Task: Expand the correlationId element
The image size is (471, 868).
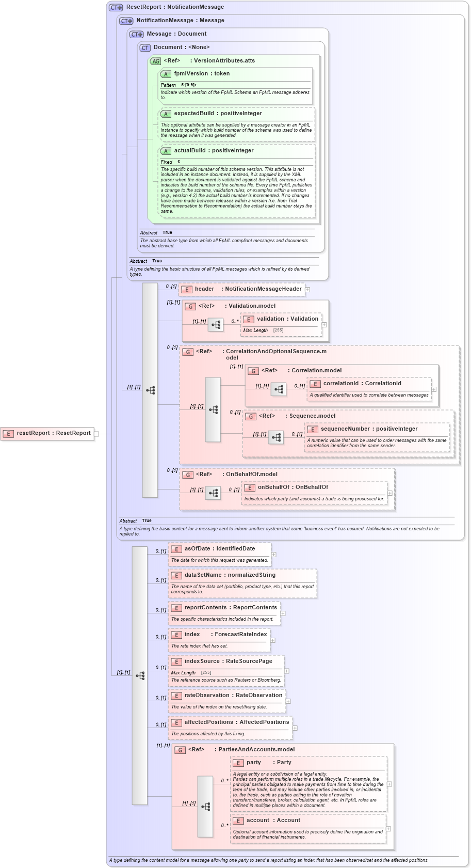Action: 434,389
